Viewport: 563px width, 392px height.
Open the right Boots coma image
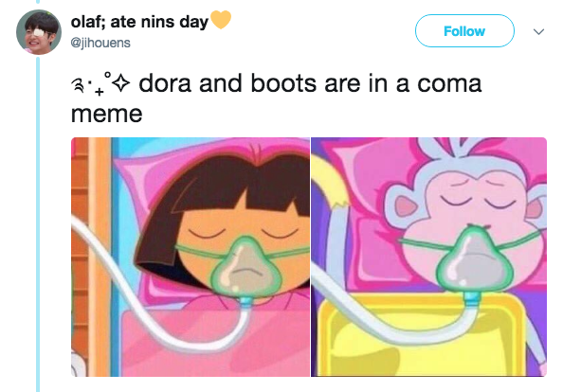click(429, 257)
